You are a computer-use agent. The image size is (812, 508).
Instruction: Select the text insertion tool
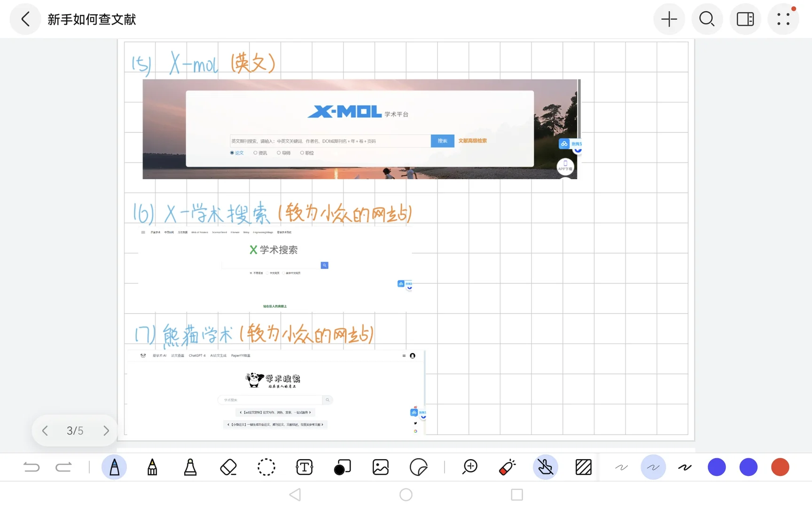pos(304,467)
